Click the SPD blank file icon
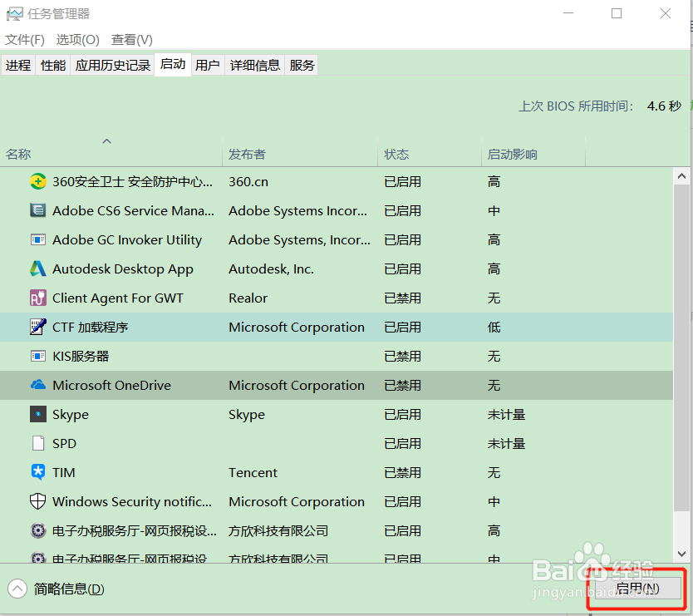The width and height of the screenshot is (693, 616). (x=38, y=443)
